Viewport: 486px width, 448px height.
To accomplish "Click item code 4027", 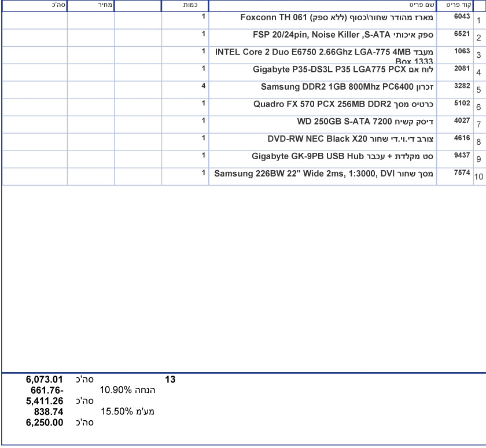I will pos(462,120).
